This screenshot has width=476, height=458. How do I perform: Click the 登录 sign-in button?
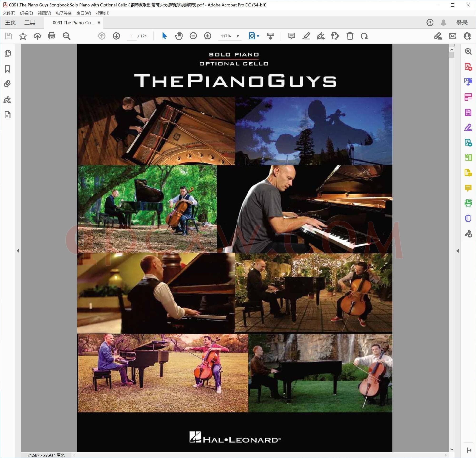462,23
